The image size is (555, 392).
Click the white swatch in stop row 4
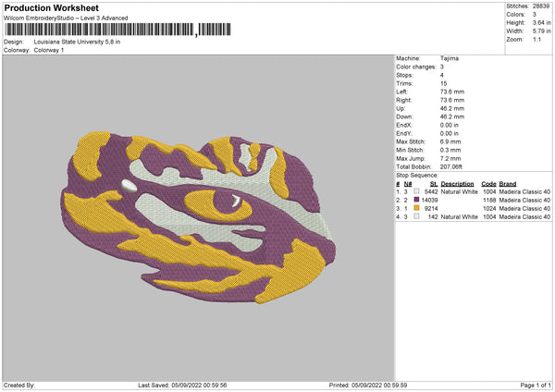point(416,216)
